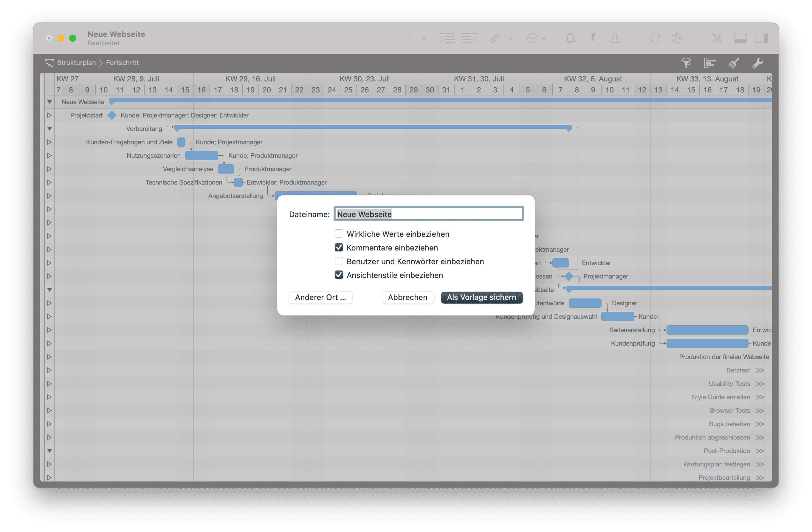Click the Dateiname text field

point(428,214)
